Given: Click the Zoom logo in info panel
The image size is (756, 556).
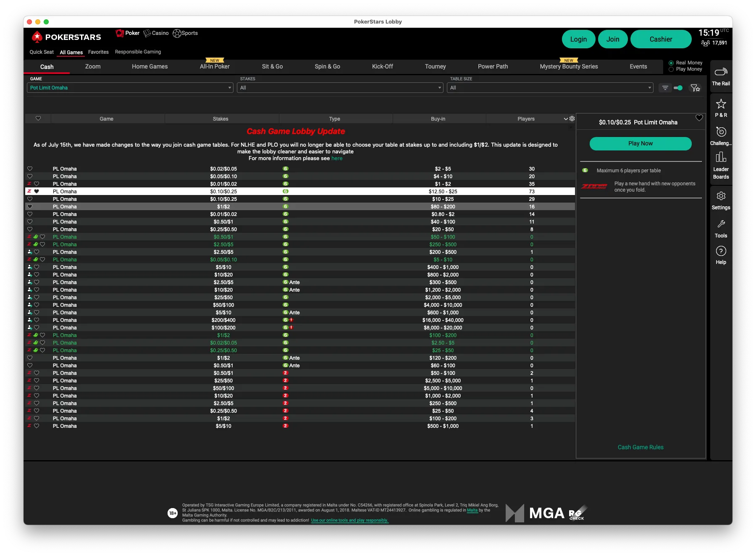Looking at the screenshot, I should pos(594,187).
